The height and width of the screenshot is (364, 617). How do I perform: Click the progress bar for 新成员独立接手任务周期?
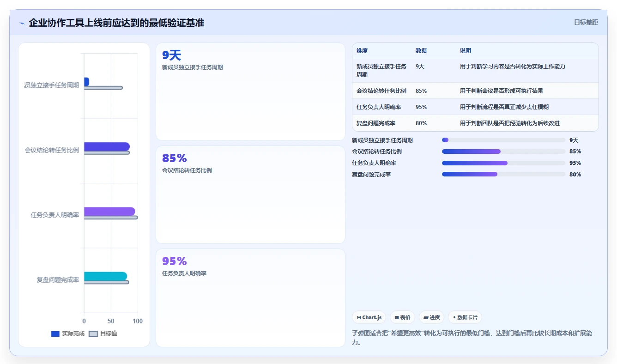(503, 140)
